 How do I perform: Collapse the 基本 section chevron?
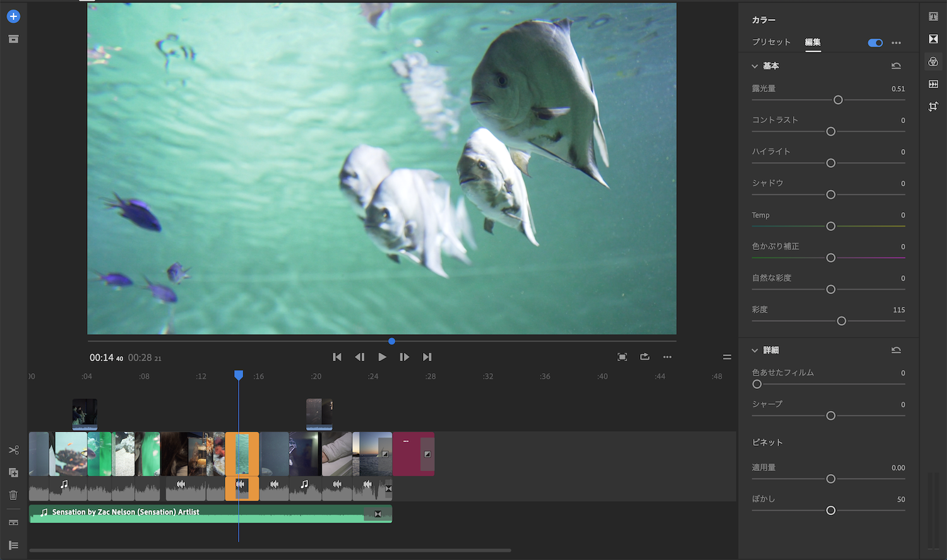click(754, 66)
